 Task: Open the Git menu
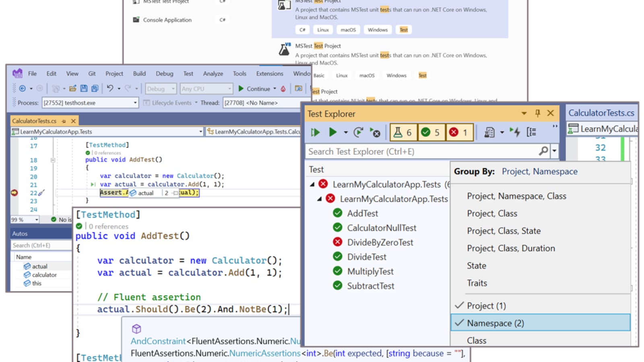click(92, 74)
